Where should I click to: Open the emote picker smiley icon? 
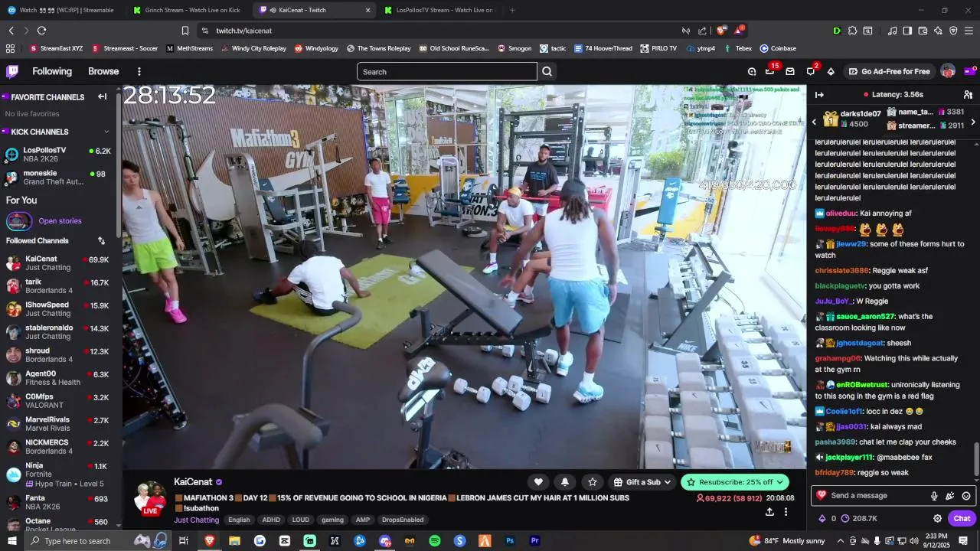(x=966, y=495)
